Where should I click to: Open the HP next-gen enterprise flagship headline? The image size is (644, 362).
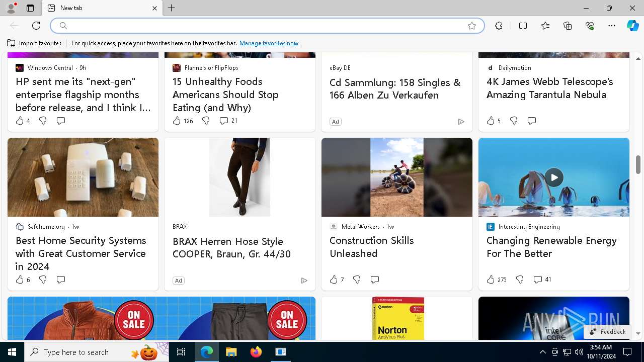83,95
